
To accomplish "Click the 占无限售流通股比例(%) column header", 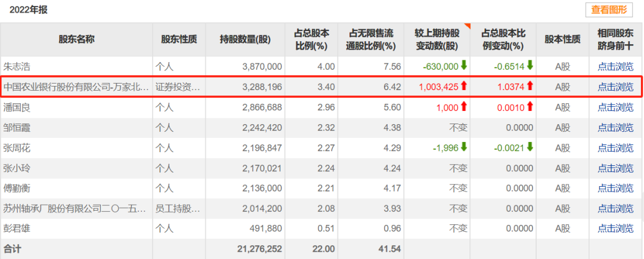I will pos(371,39).
